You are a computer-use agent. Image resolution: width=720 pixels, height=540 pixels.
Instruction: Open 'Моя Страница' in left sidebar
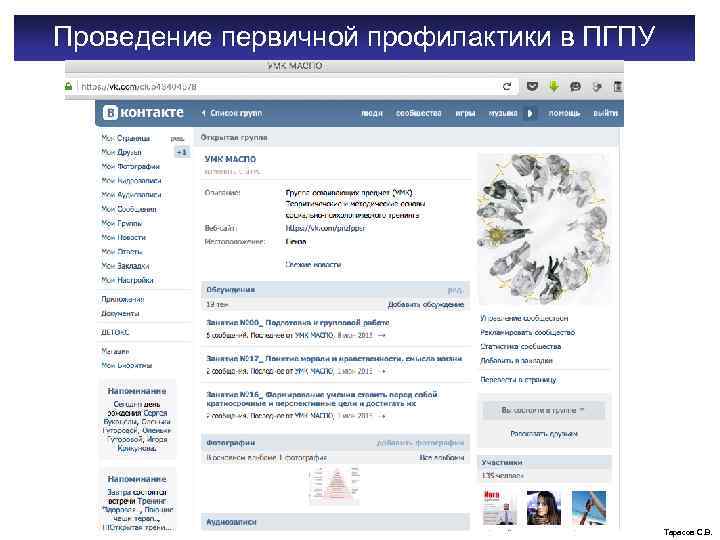tap(126, 138)
